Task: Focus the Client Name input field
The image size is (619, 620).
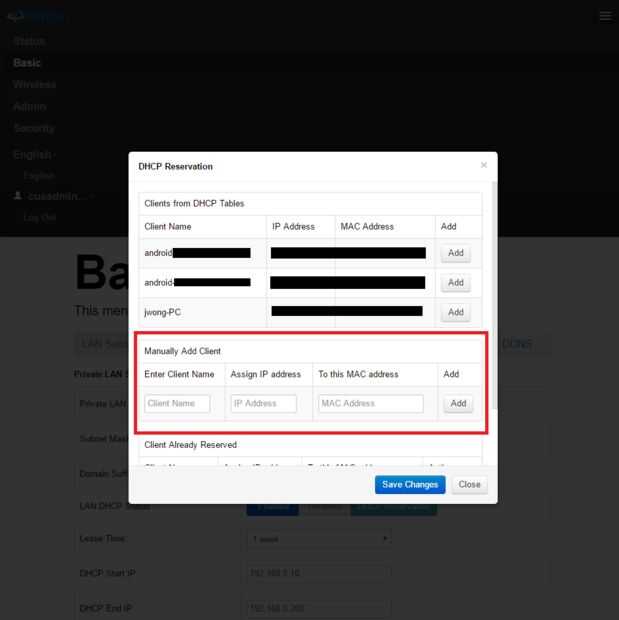Action: pyautogui.click(x=177, y=404)
